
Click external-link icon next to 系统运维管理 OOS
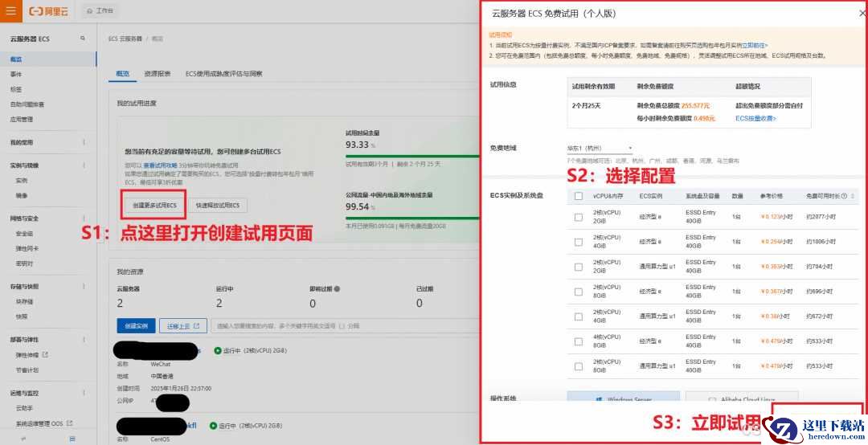point(70,423)
